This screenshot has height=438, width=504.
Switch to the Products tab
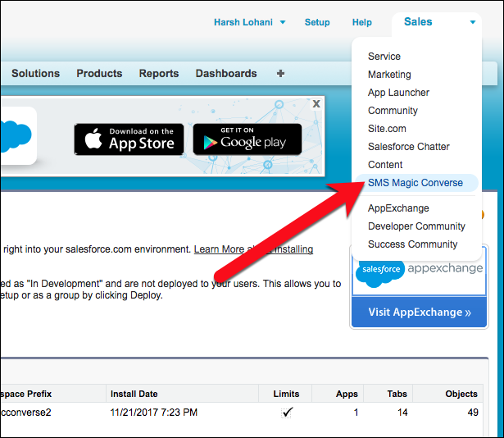point(99,73)
